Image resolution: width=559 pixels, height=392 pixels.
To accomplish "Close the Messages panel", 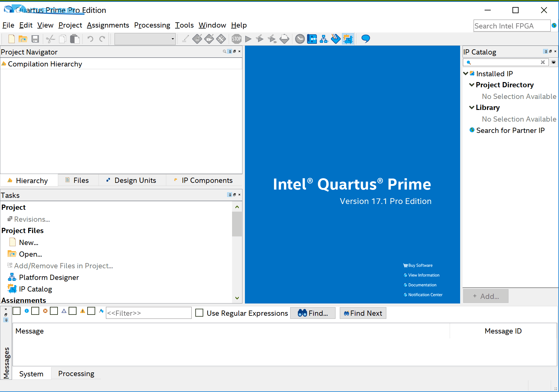I will point(6,309).
